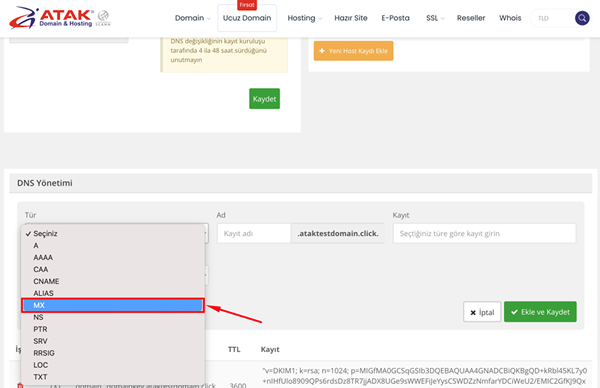Click the Kayıt value input field
This screenshot has height=388, width=600.
coord(484,233)
